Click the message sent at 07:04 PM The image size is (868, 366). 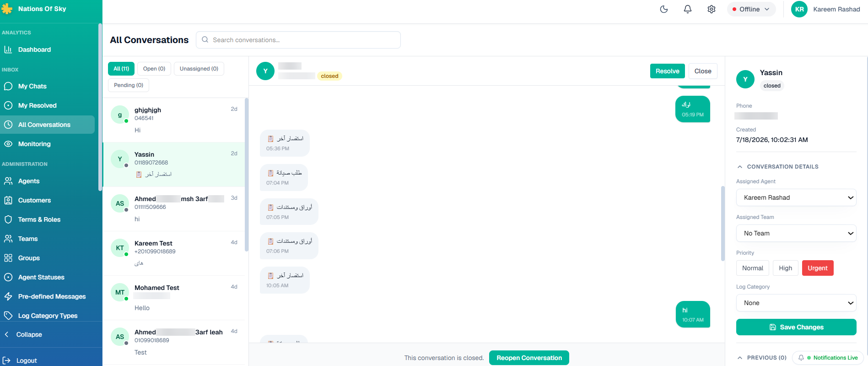click(284, 177)
